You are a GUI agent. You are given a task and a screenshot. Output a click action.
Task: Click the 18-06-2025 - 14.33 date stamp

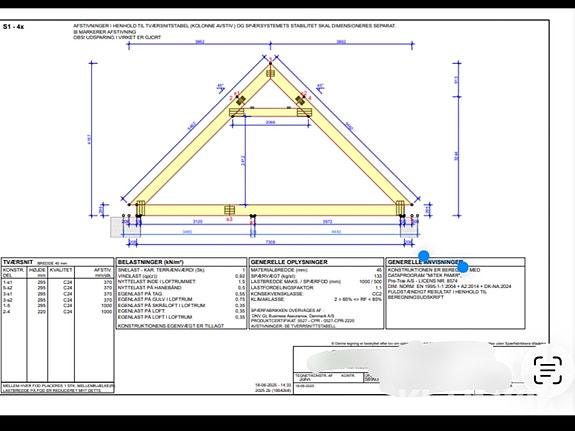pyautogui.click(x=273, y=385)
